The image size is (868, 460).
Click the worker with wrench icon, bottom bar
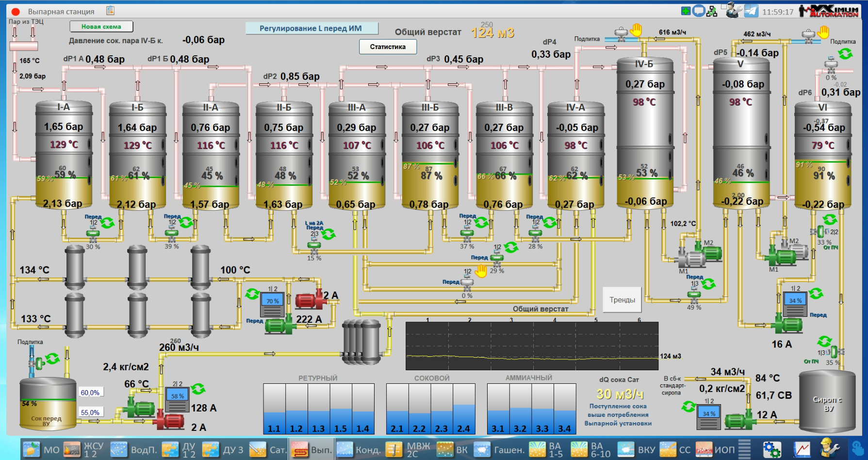(x=829, y=449)
